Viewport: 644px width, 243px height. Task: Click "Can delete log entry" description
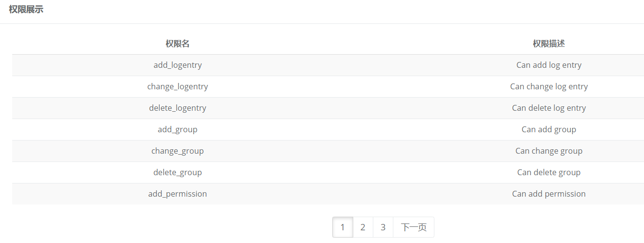tap(549, 108)
